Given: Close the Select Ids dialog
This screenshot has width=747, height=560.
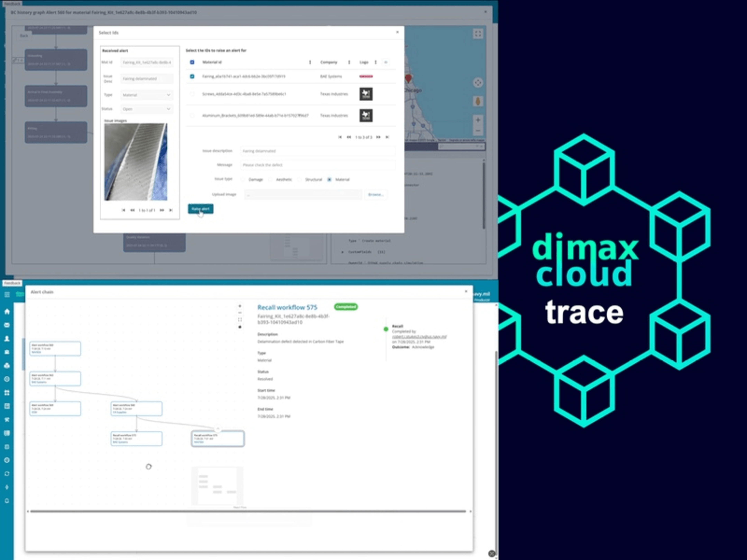Looking at the screenshot, I should click(397, 32).
